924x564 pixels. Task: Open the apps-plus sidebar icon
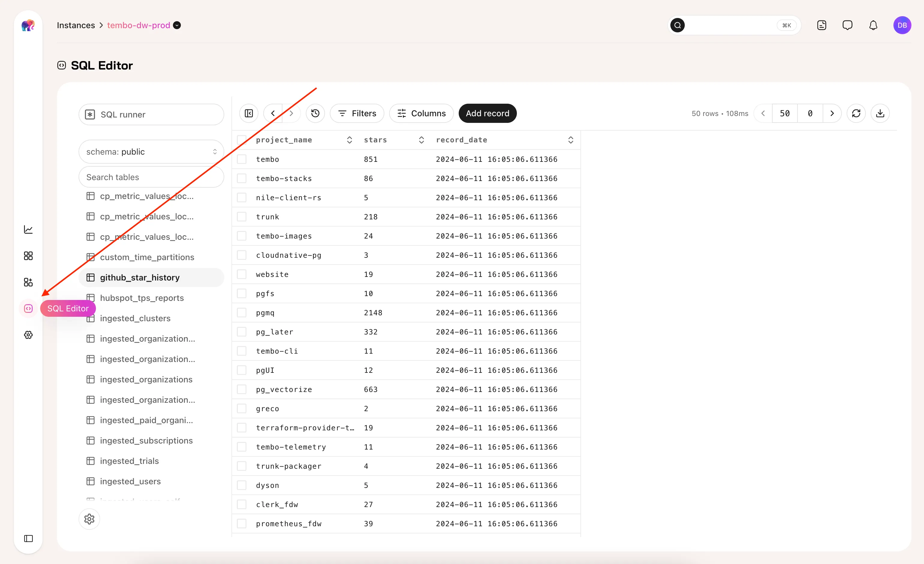point(28,282)
